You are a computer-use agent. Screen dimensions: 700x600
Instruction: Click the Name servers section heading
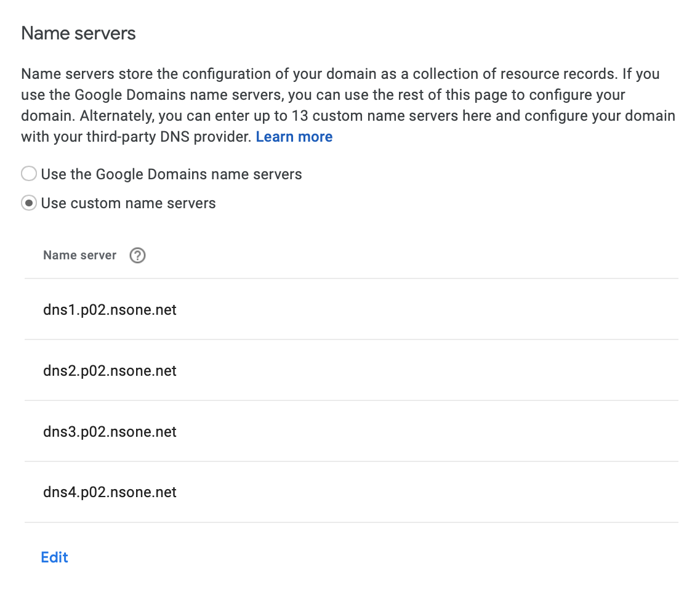[x=79, y=33]
